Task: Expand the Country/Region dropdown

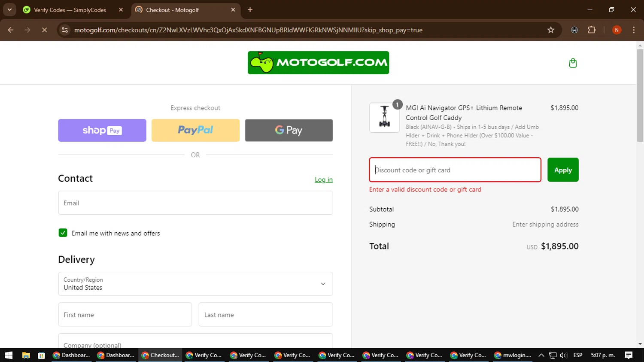Action: [195, 284]
